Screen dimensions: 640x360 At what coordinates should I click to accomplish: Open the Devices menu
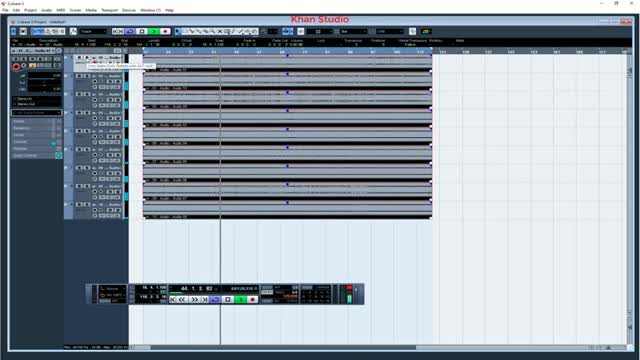pos(129,10)
